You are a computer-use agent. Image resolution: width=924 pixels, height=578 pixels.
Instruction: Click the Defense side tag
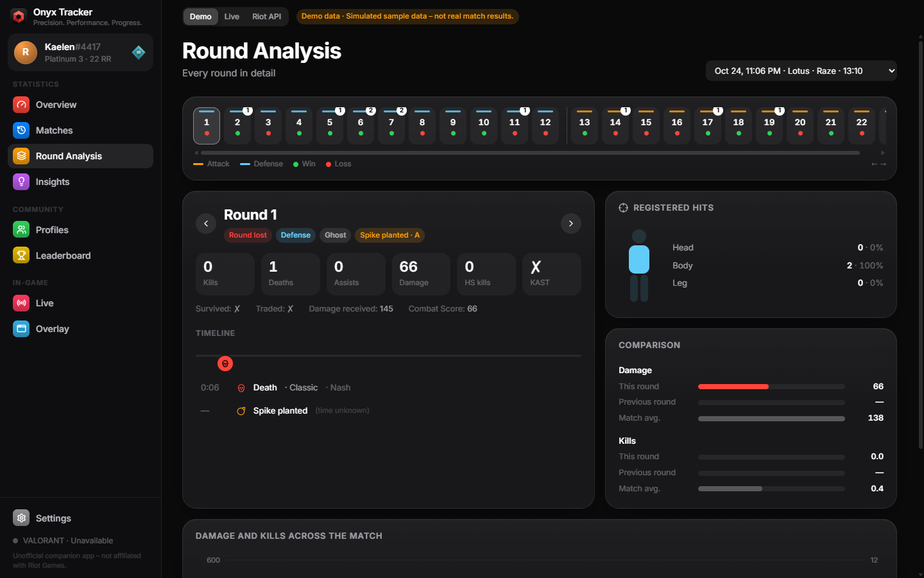pos(296,235)
